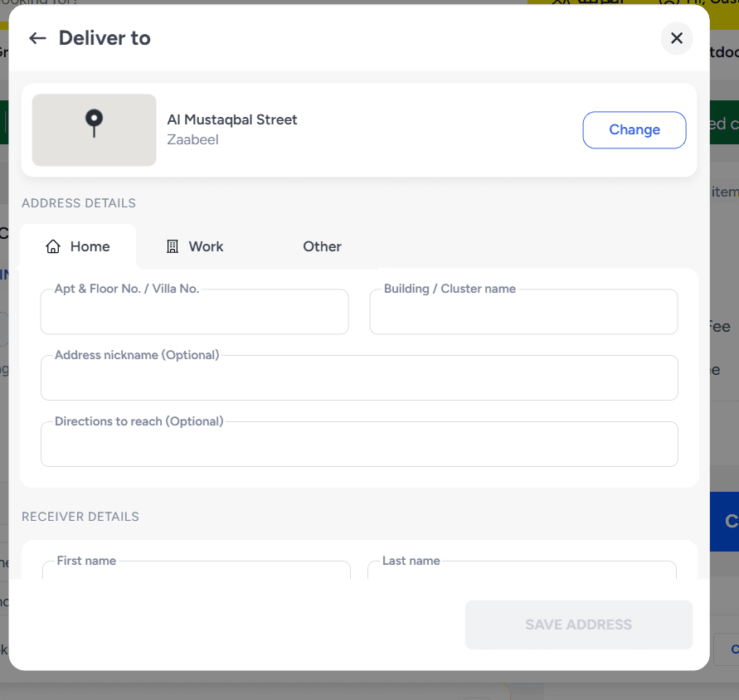This screenshot has width=739, height=700.
Task: Click the Receiver Details heading
Action: [x=80, y=517]
